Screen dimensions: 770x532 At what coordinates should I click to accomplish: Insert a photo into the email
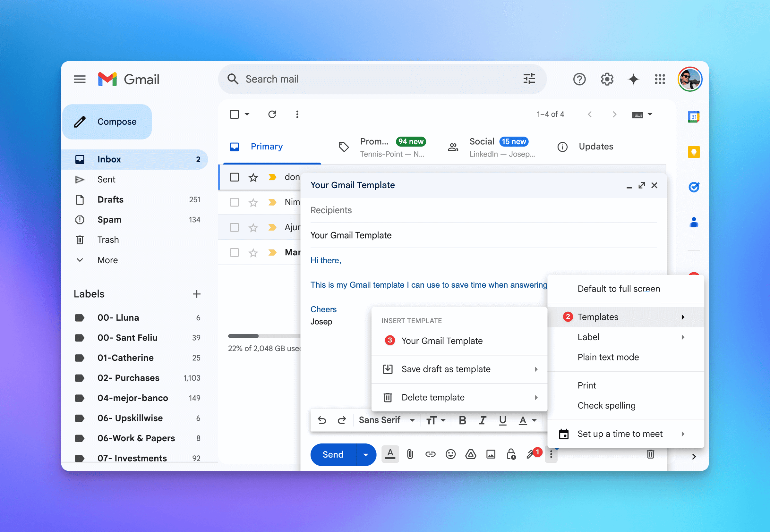(491, 454)
